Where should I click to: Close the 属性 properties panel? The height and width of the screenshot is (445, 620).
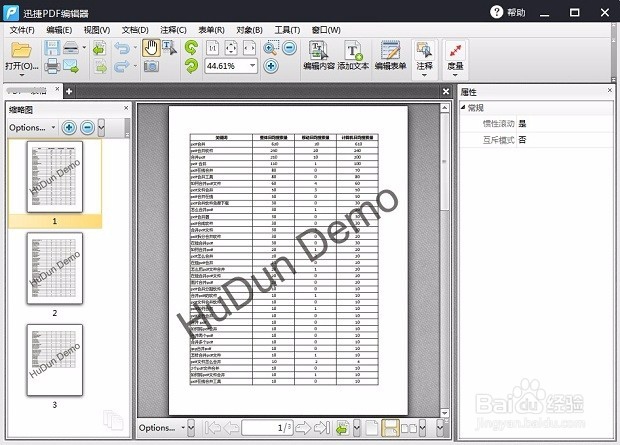609,91
